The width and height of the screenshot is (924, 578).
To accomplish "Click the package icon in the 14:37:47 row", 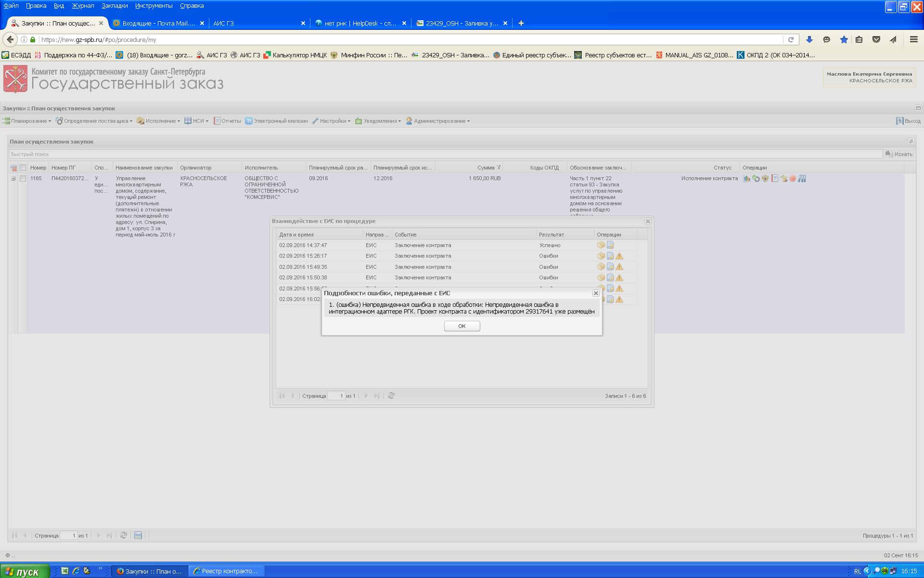I will point(601,245).
